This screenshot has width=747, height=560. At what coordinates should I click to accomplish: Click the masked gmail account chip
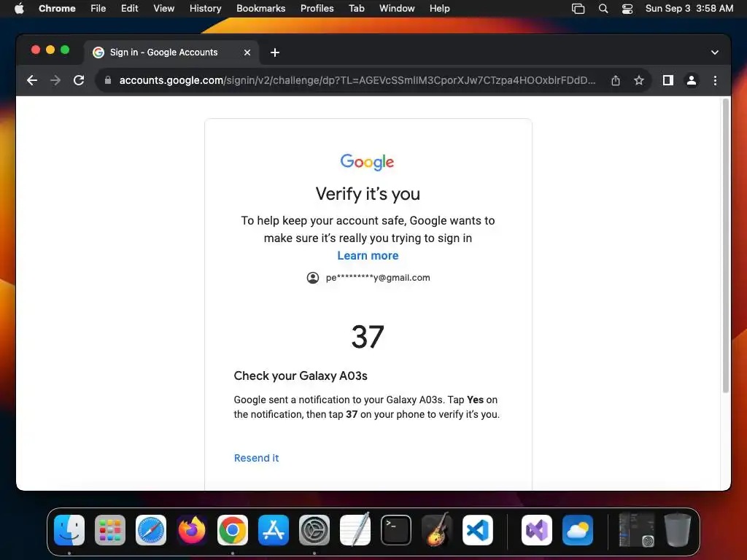coord(368,278)
